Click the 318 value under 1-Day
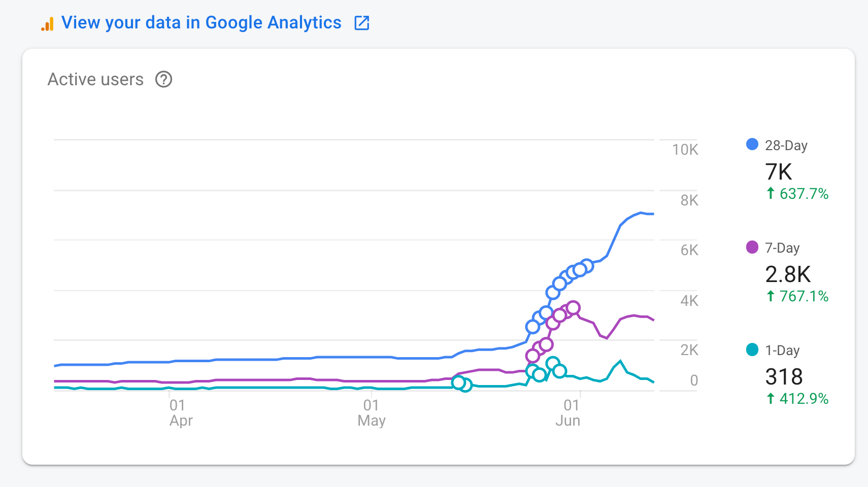 pos(784,377)
